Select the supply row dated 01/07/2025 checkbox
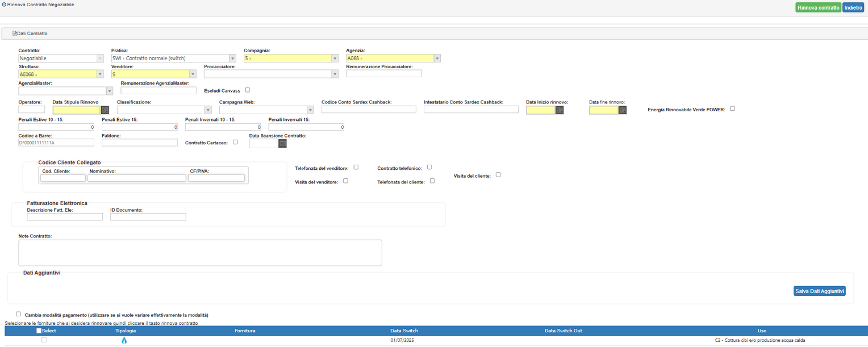The height and width of the screenshot is (347, 868). coord(44,340)
